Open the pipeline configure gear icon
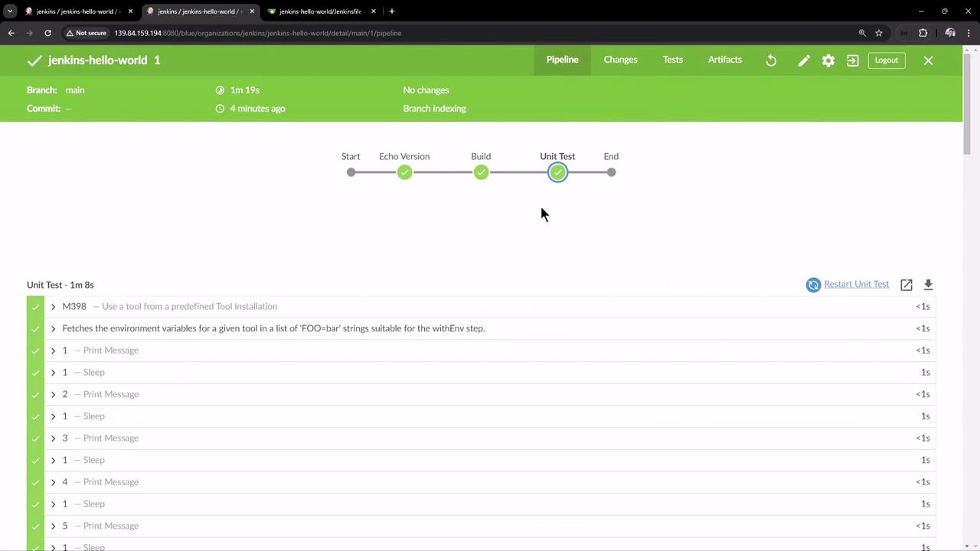 click(828, 60)
